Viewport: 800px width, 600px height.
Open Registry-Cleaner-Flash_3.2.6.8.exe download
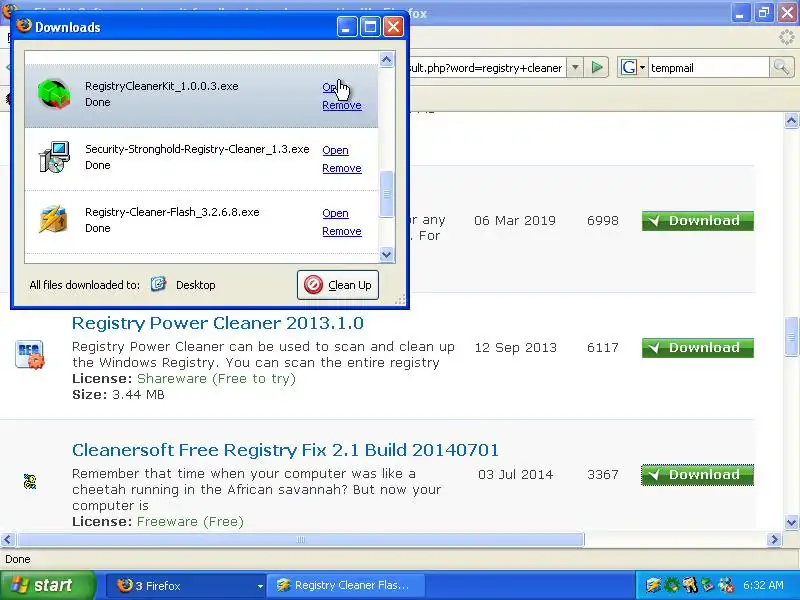pos(335,213)
